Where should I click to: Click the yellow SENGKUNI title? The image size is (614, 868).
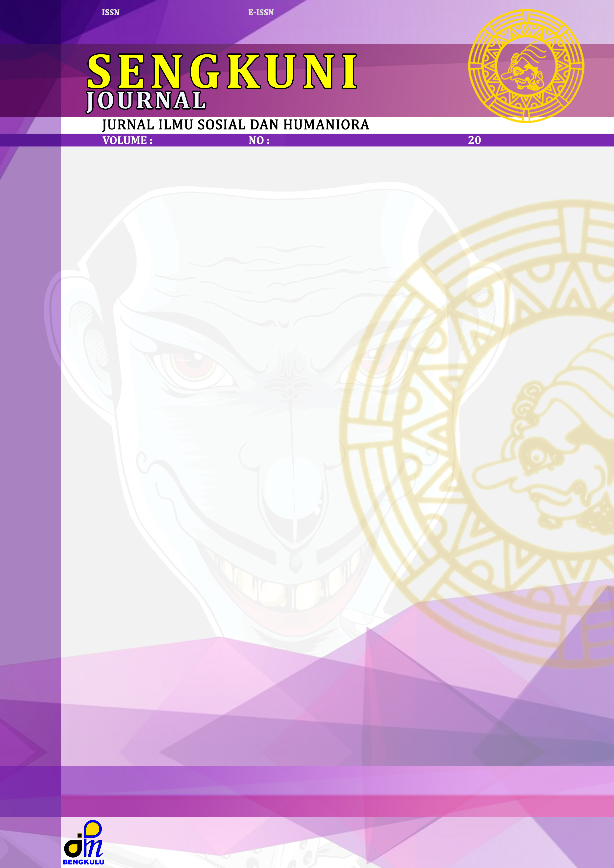(222, 71)
